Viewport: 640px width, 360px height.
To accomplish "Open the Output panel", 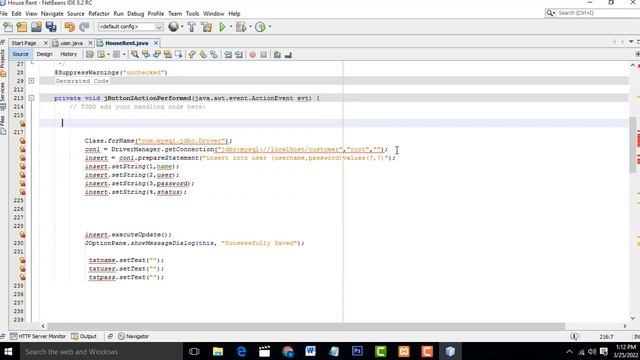I will pos(84,336).
